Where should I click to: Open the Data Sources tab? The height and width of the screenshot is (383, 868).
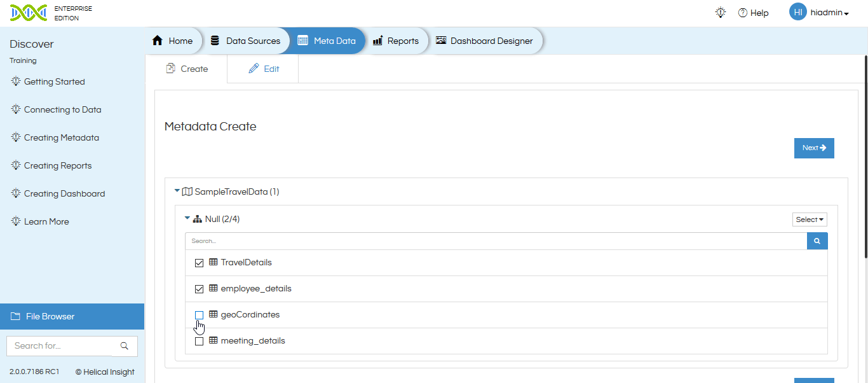tap(246, 41)
